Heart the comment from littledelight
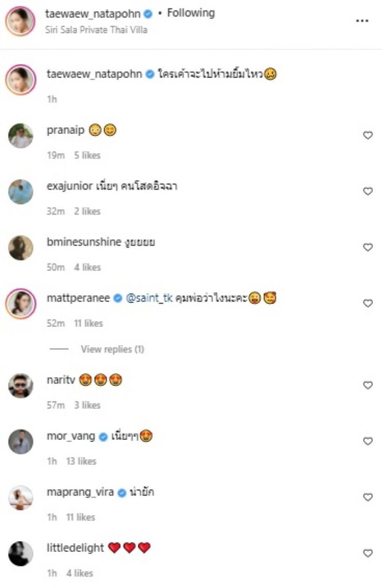Image resolution: width=382 pixels, height=588 pixels. point(368,553)
